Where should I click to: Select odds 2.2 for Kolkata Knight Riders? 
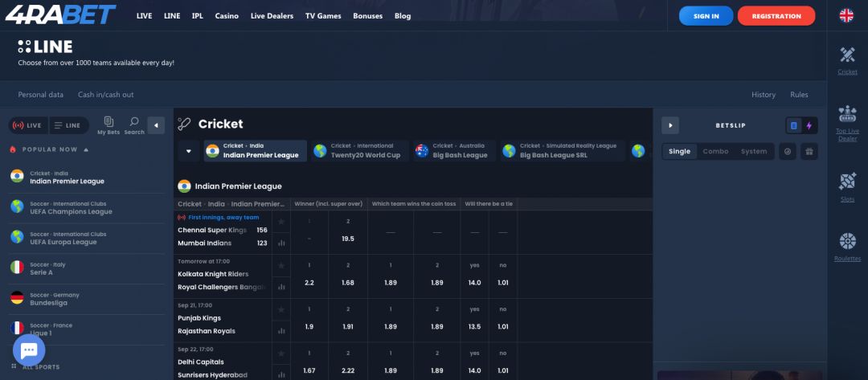click(309, 283)
